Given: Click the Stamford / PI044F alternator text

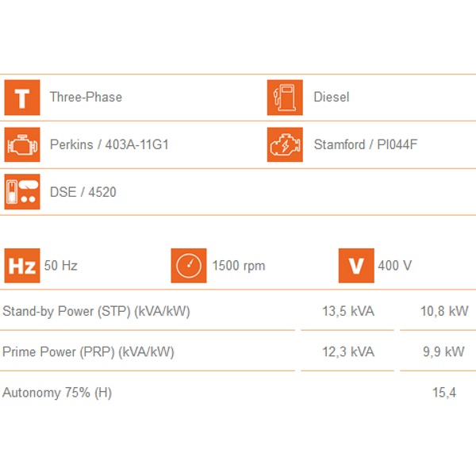Looking at the screenshot, I should pyautogui.click(x=366, y=144).
